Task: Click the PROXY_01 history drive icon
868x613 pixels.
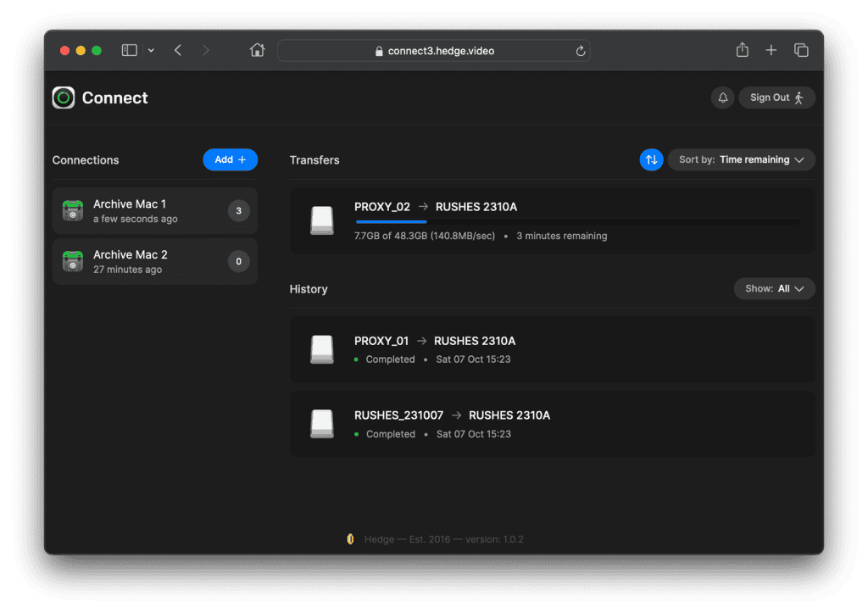Action: pos(322,349)
